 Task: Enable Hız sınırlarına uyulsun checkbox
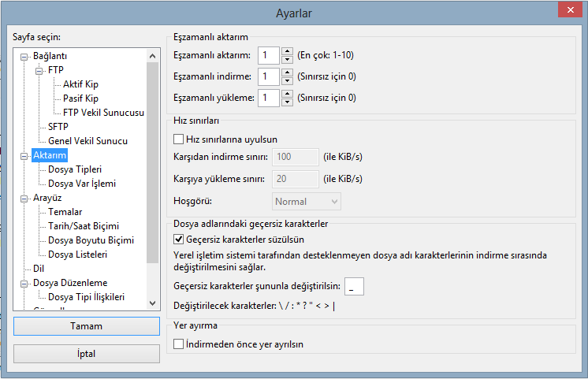pyautogui.click(x=178, y=139)
